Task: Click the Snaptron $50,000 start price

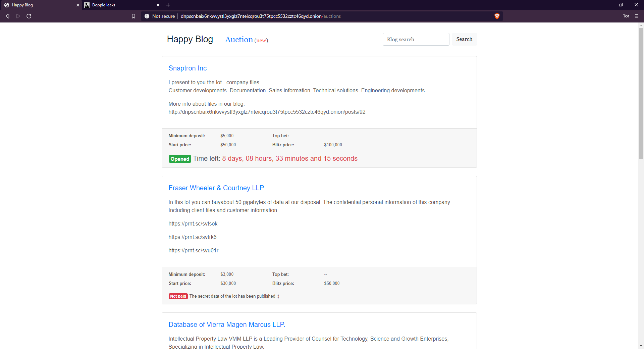Action: pyautogui.click(x=228, y=145)
